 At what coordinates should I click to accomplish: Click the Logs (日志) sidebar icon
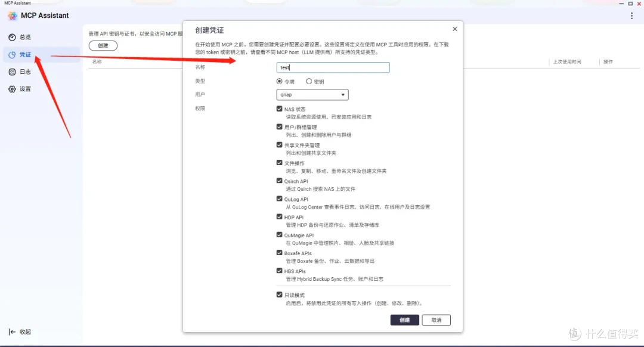[12, 72]
